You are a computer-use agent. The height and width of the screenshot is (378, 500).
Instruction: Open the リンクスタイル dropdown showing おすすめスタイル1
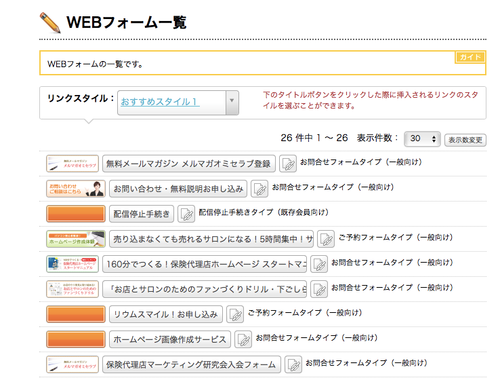point(178,103)
